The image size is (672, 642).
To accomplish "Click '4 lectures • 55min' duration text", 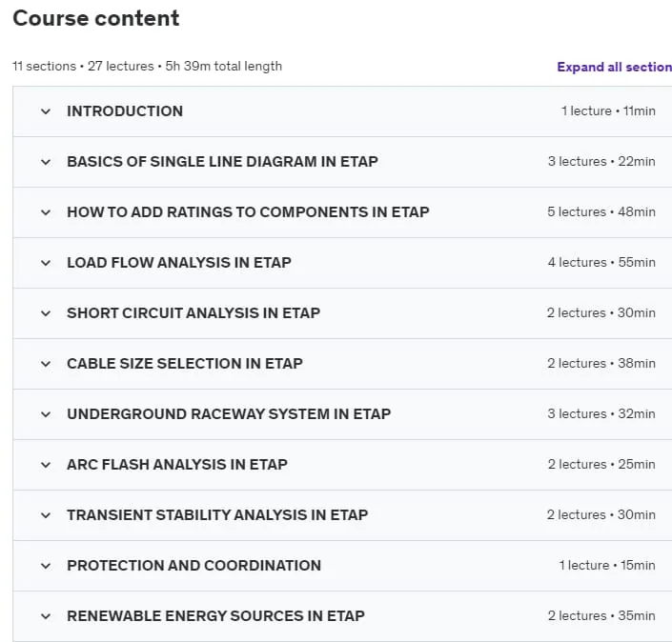I will tap(601, 263).
